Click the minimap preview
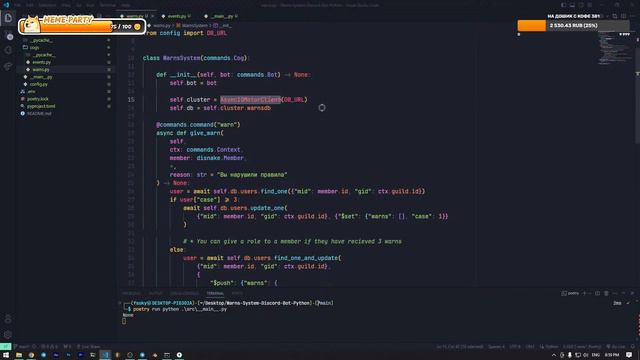Viewport: 640px width, 360px height. tap(615, 49)
